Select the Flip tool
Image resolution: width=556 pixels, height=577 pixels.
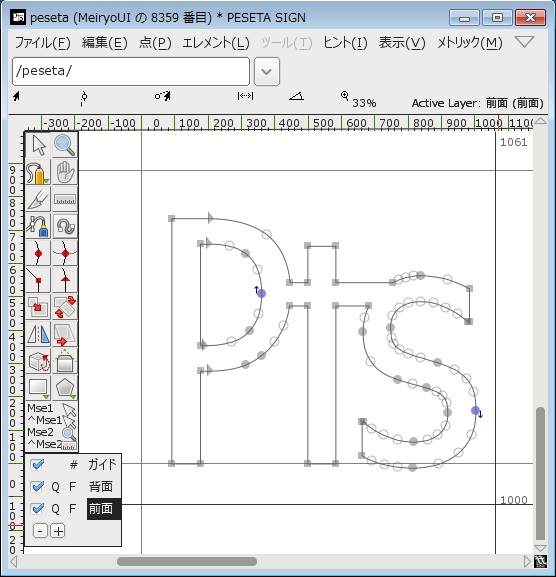coord(38,333)
